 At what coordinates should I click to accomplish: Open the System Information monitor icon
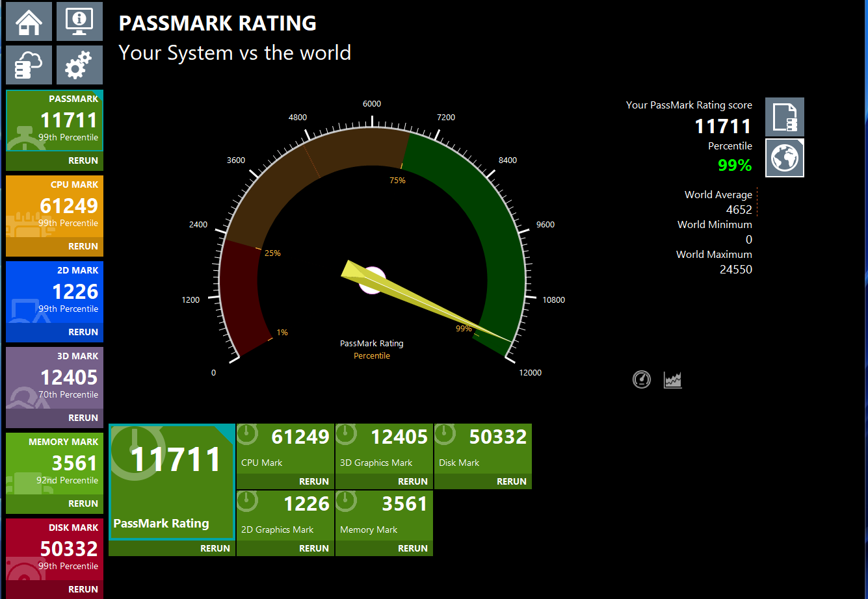point(79,21)
